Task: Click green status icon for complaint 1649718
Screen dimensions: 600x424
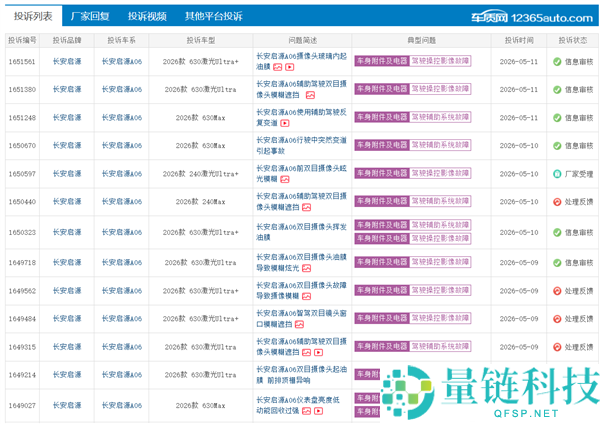Action: [557, 263]
